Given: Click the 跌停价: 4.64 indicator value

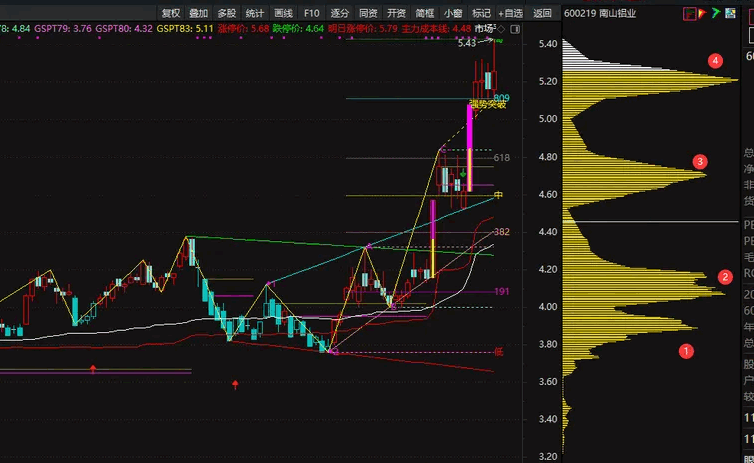Looking at the screenshot, I should tap(298, 29).
